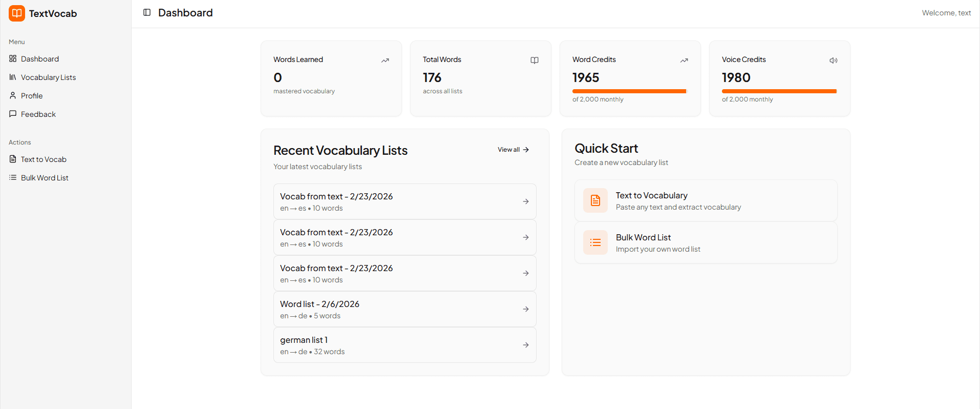Open the Word list - 2/6/2026 entry

pos(405,309)
